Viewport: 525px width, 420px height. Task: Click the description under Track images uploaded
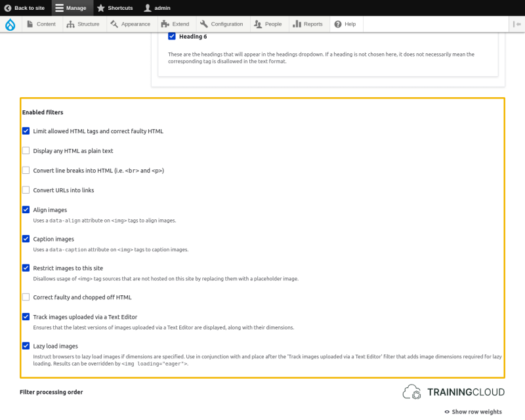(x=163, y=327)
